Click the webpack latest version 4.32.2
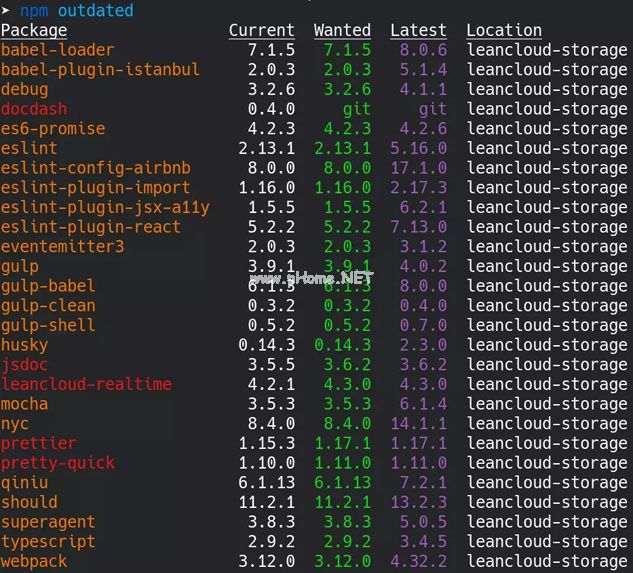Viewport: 633px width, 573px height. pyautogui.click(x=418, y=561)
